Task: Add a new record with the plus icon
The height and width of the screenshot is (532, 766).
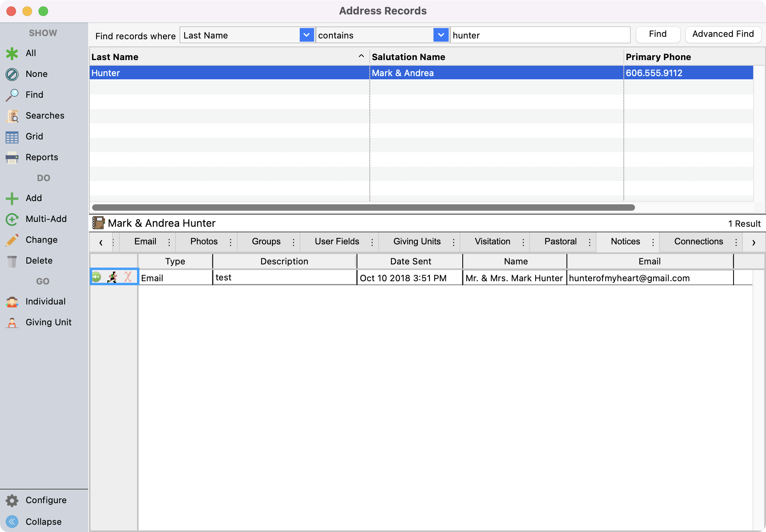Action: tap(12, 198)
